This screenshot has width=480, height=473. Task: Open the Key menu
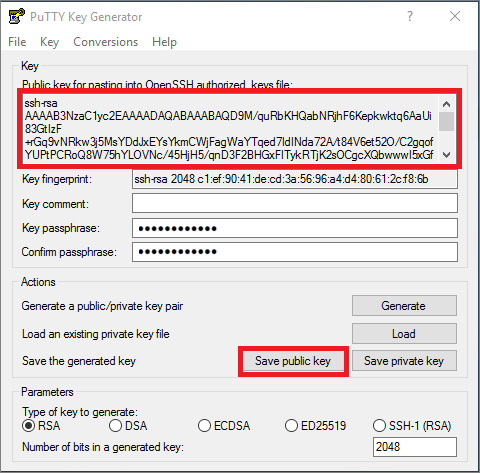[49, 42]
